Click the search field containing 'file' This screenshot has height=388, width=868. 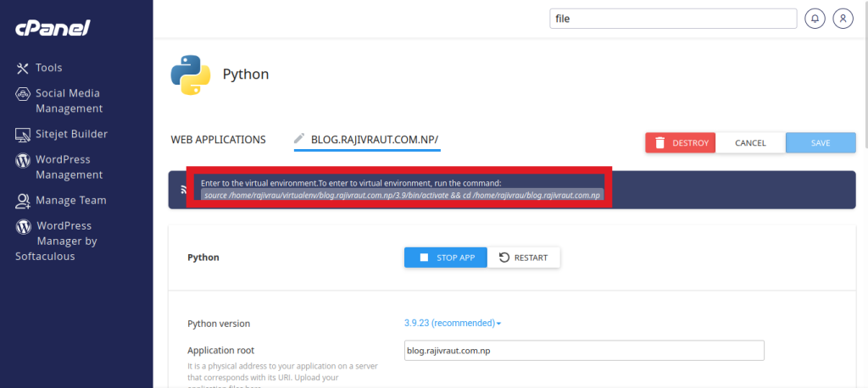pos(673,19)
